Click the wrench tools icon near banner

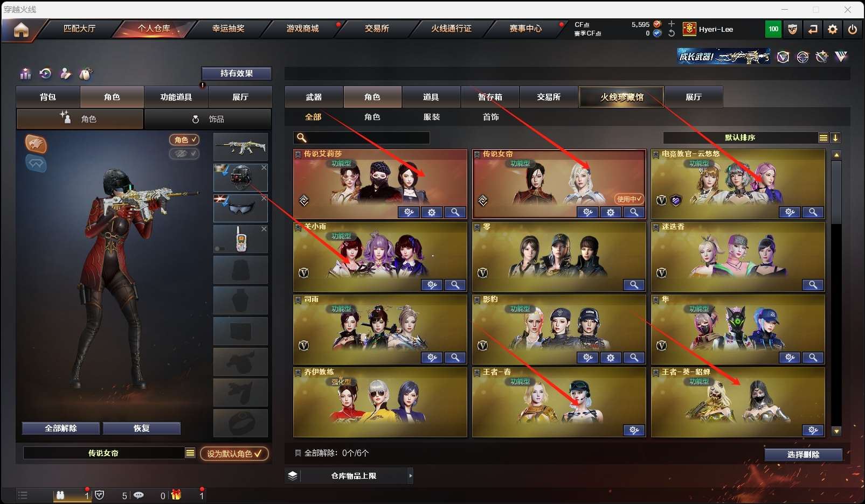coord(821,57)
